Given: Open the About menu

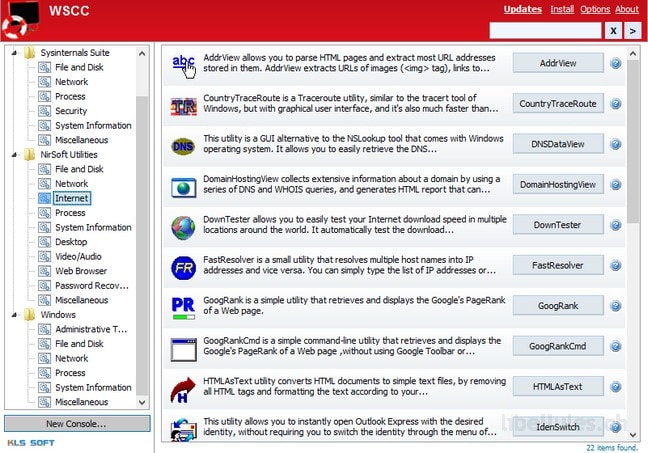Looking at the screenshot, I should [627, 9].
